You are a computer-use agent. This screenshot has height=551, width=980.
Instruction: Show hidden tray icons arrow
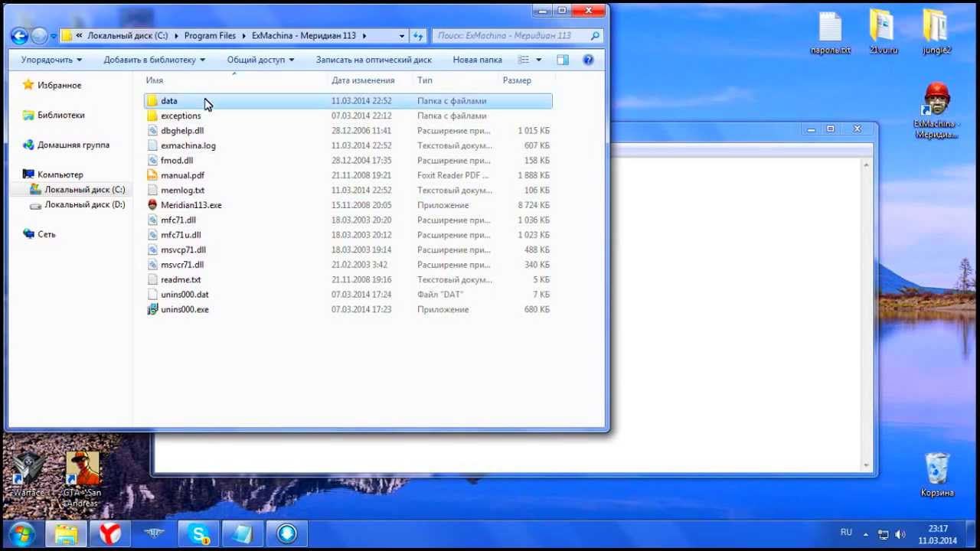pos(866,534)
